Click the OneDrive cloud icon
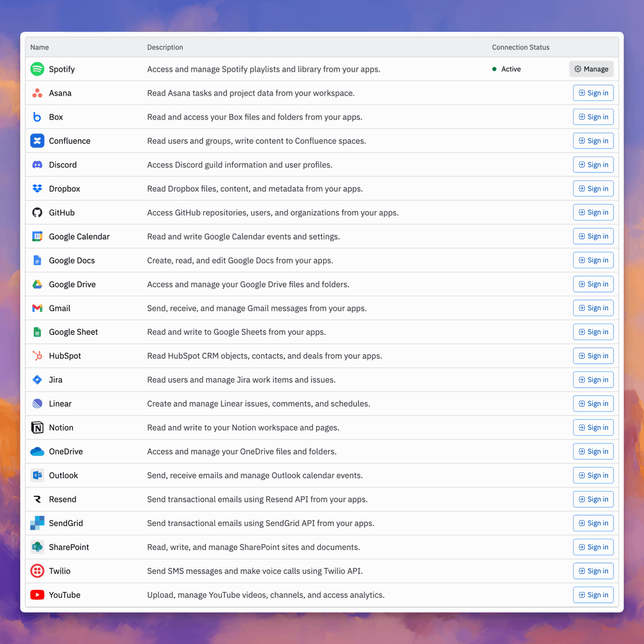The image size is (644, 644). pyautogui.click(x=37, y=451)
